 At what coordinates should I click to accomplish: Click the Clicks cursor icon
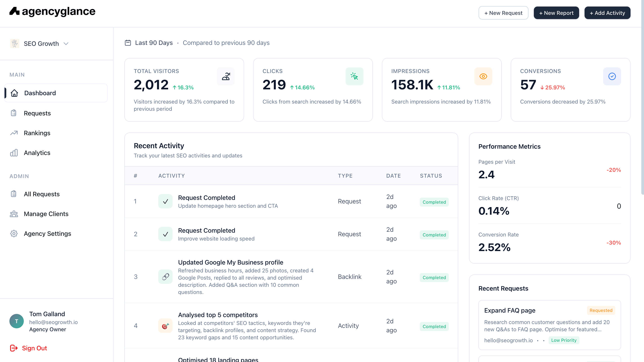tap(354, 76)
